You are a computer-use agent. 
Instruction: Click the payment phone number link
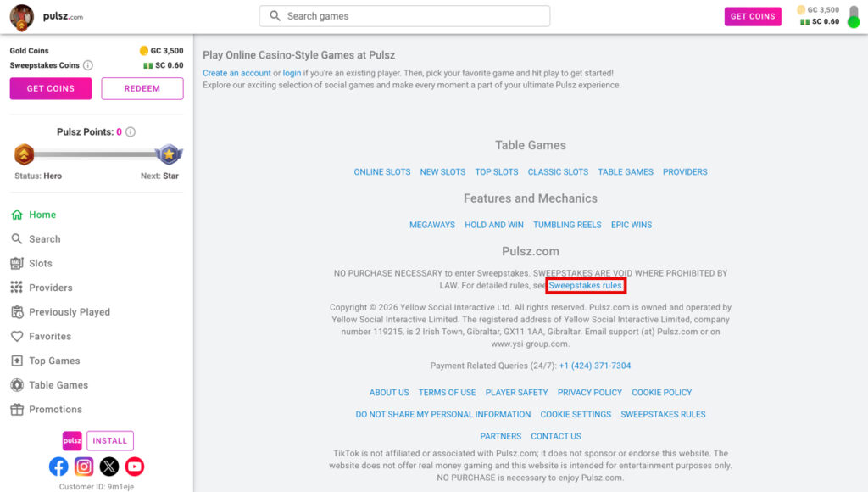tap(595, 366)
